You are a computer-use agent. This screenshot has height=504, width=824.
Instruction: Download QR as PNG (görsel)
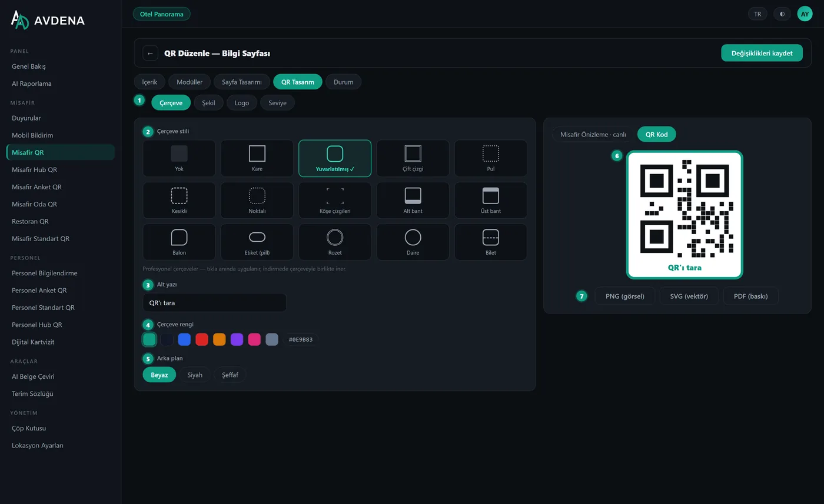click(x=625, y=296)
